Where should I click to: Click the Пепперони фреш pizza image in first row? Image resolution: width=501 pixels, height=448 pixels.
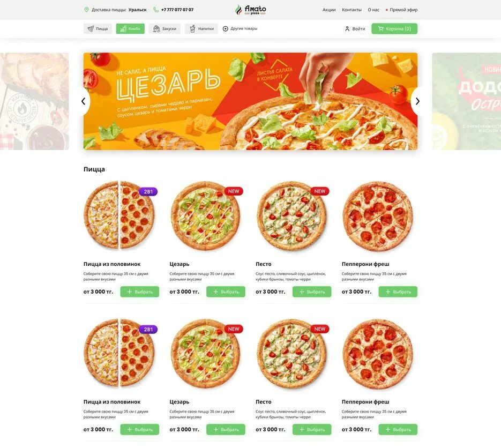pyautogui.click(x=377, y=216)
